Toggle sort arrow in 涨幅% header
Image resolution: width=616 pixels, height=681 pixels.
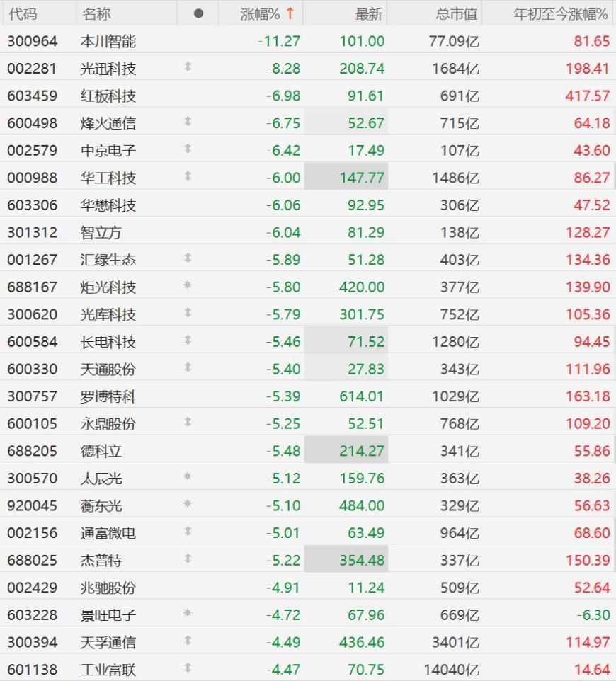[290, 13]
